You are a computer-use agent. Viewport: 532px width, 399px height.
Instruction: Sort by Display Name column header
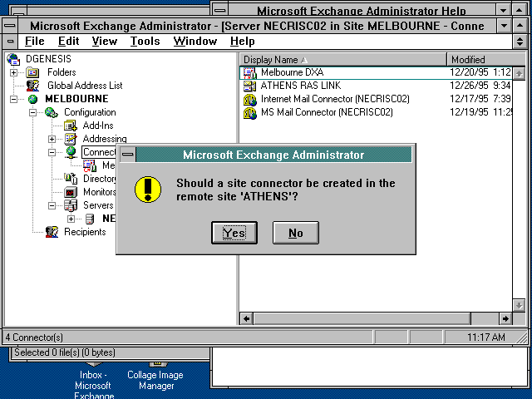tap(343, 60)
